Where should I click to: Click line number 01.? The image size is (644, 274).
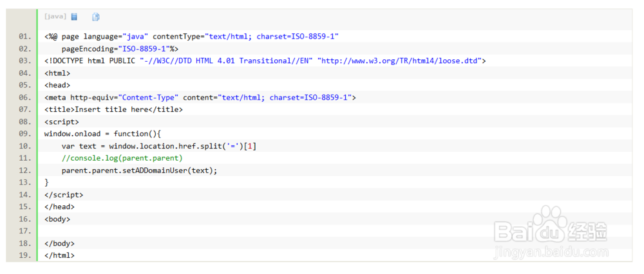[24, 37]
